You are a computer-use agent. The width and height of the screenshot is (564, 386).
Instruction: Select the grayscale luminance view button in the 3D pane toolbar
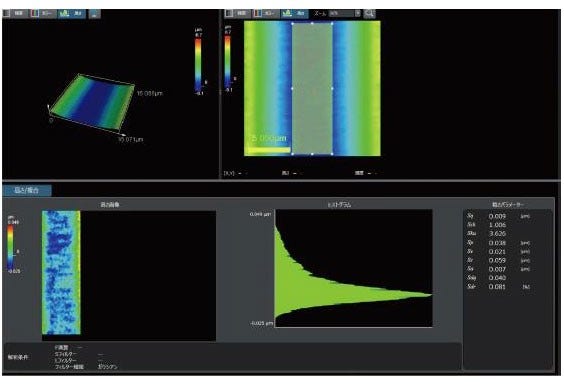tap(14, 14)
